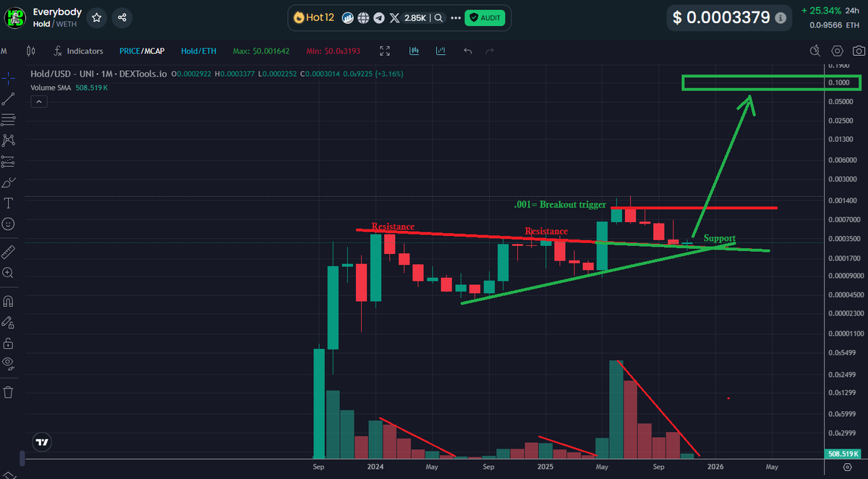Open chart settings gear

837,51
